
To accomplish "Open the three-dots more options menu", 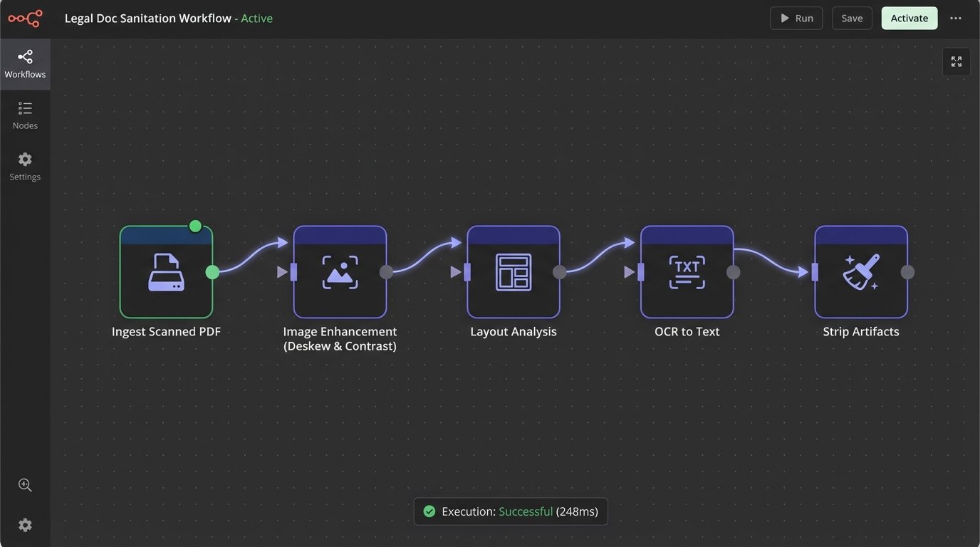I will 956,19.
